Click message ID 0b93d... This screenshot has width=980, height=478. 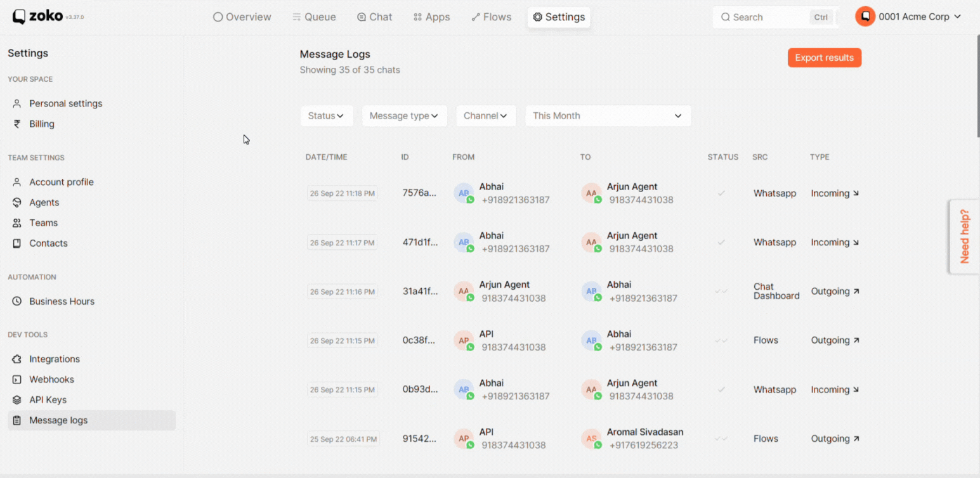coord(419,389)
